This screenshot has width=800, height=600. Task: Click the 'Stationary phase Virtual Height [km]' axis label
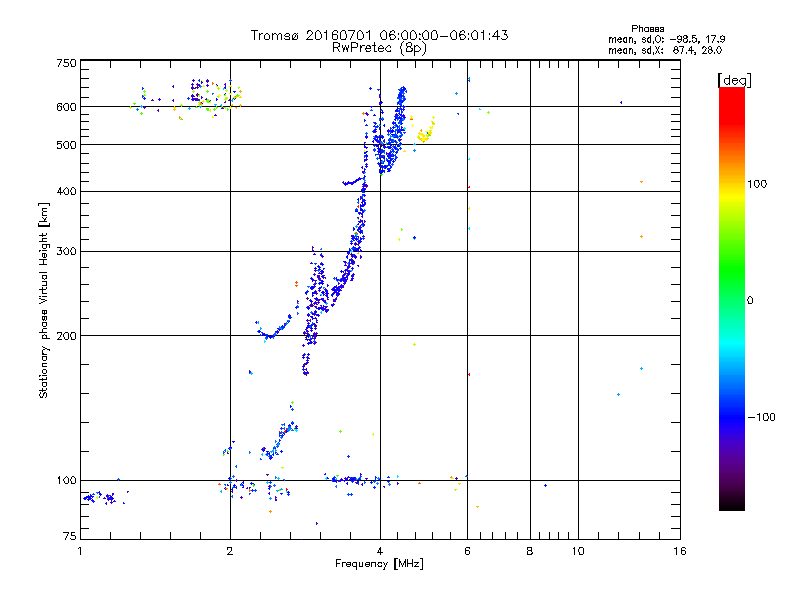tap(43, 300)
